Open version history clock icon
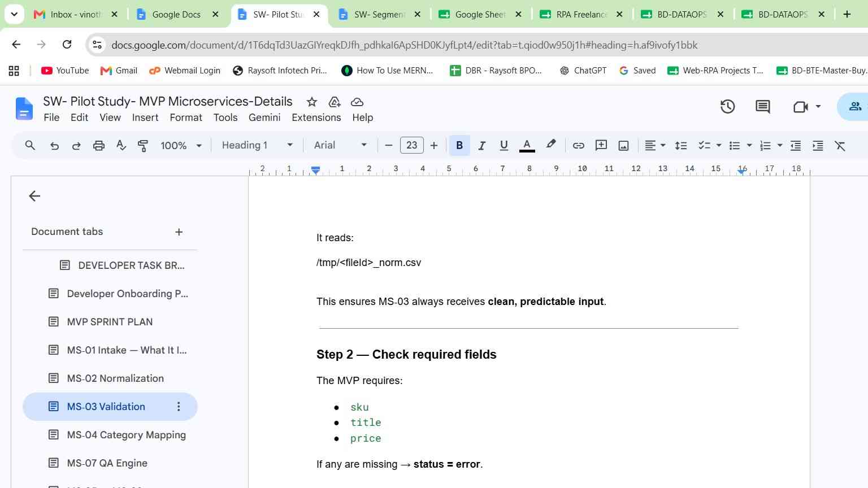The height and width of the screenshot is (488, 868). [x=727, y=106]
